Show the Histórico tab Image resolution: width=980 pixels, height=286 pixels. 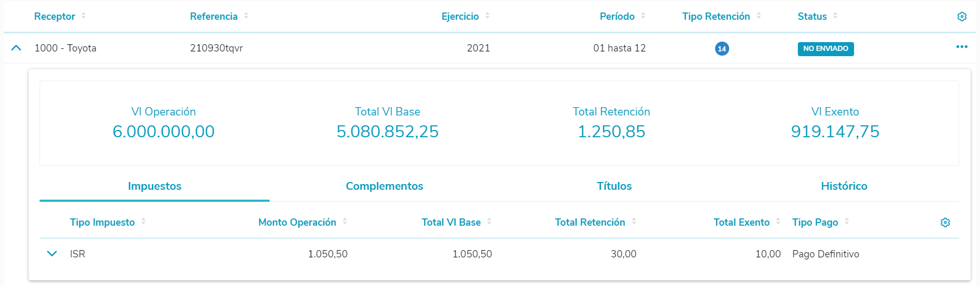click(844, 186)
